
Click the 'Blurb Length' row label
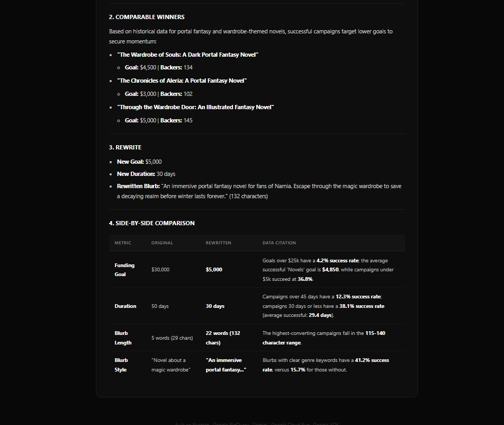click(123, 338)
